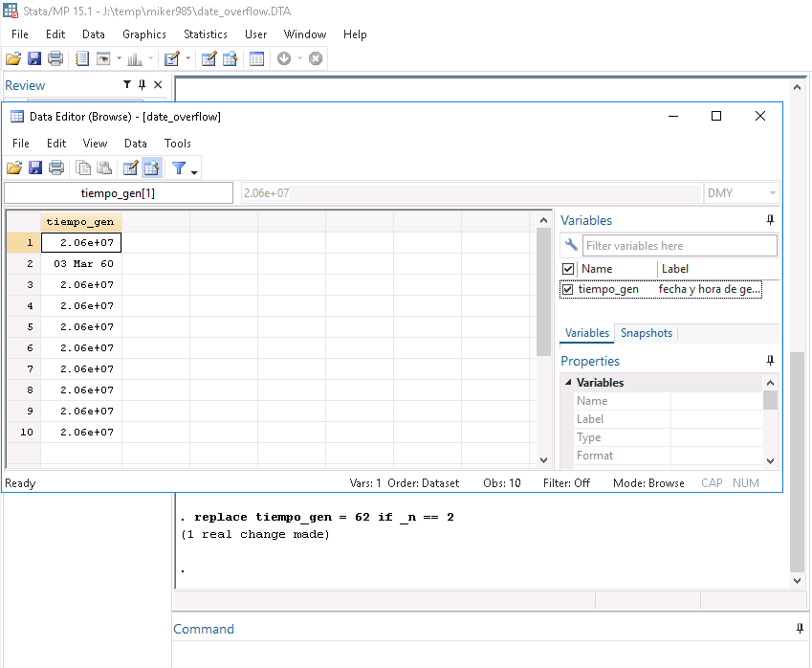Click up arrow of data grid scrollbar
Image resolution: width=812 pixels, height=668 pixels.
543,220
